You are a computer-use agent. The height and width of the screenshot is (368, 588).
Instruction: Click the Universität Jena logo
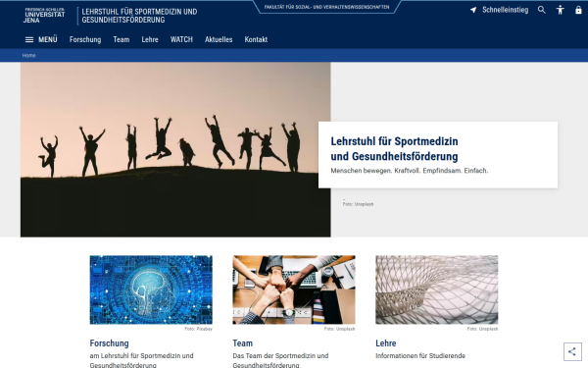pyautogui.click(x=45, y=16)
